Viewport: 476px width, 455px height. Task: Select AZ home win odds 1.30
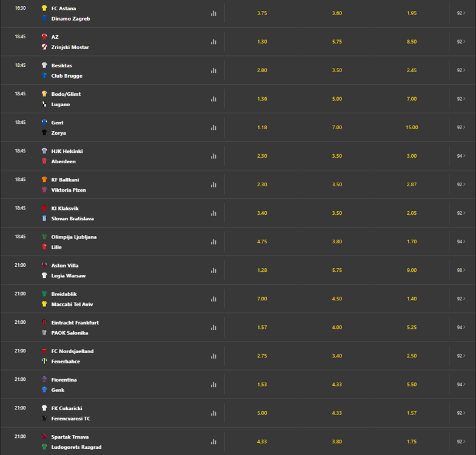coord(262,42)
